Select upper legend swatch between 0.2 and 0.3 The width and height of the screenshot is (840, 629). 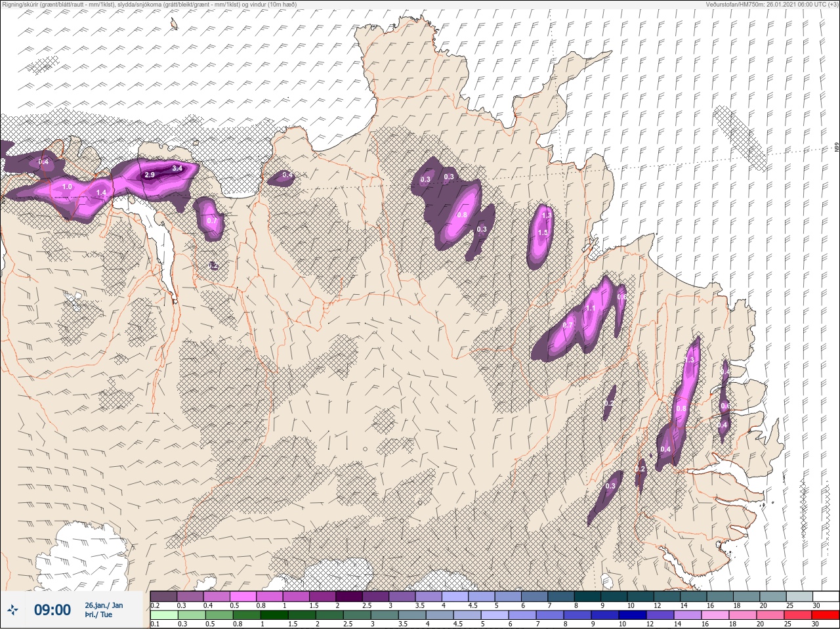pyautogui.click(x=164, y=596)
